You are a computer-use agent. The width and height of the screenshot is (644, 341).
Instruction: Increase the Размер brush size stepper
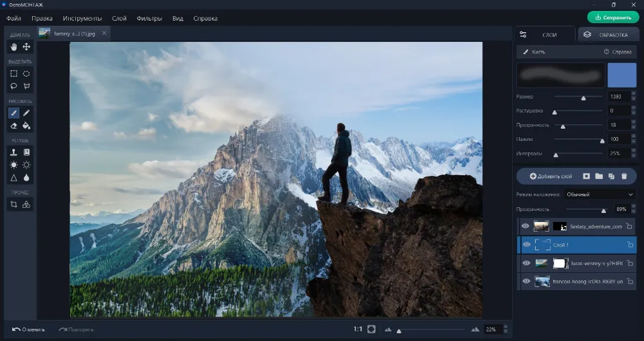[x=633, y=94]
